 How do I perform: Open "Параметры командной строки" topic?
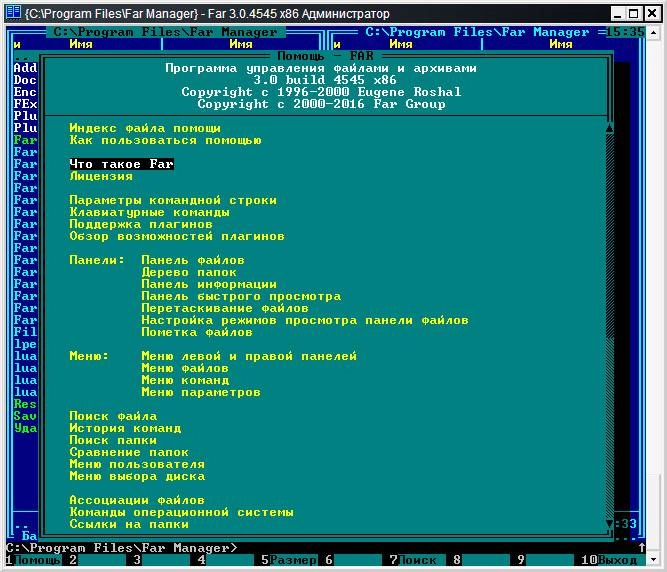[173, 200]
